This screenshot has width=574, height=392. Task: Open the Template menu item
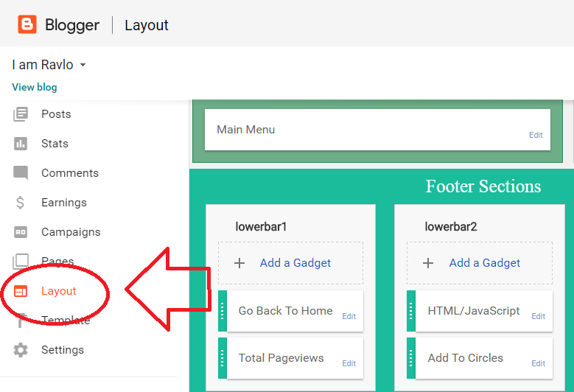click(66, 321)
